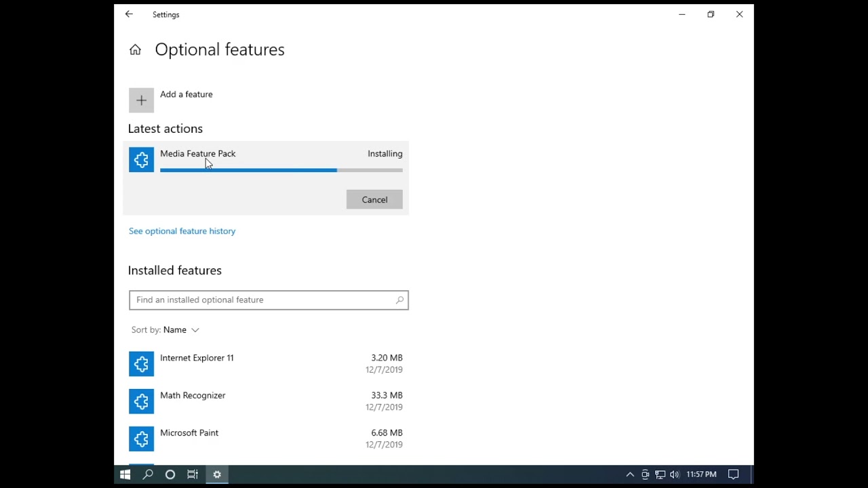868x488 pixels.
Task: Click the 6.68 MB size value
Action: (387, 432)
